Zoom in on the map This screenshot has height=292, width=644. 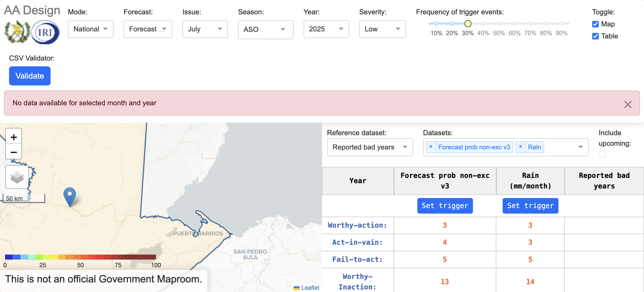click(x=14, y=137)
